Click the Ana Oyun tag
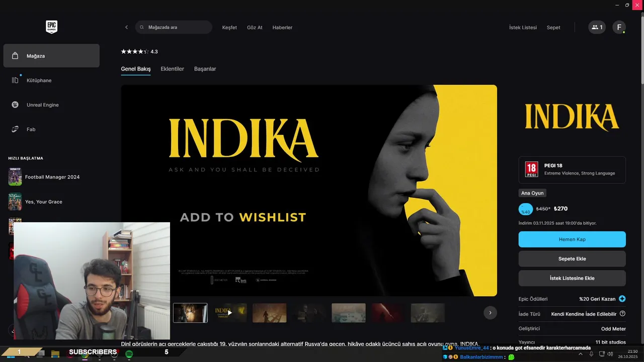 point(532,193)
